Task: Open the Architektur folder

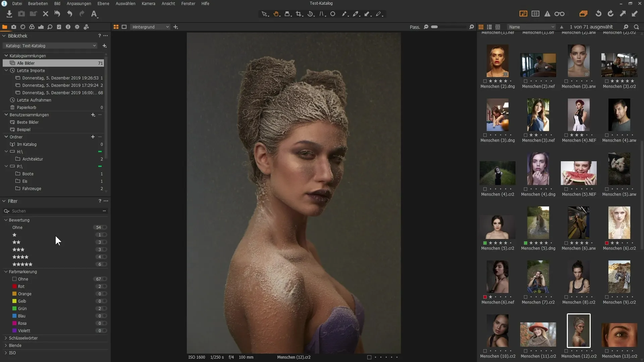Action: (33, 159)
